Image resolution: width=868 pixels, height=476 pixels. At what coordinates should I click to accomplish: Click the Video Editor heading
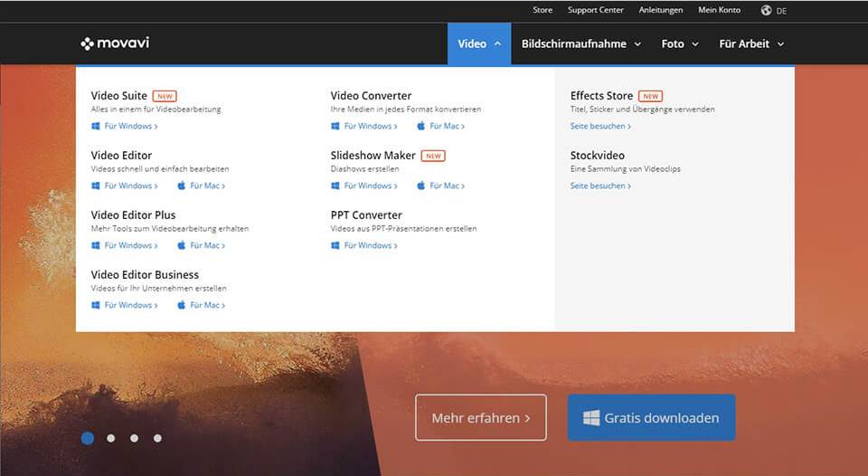click(121, 155)
